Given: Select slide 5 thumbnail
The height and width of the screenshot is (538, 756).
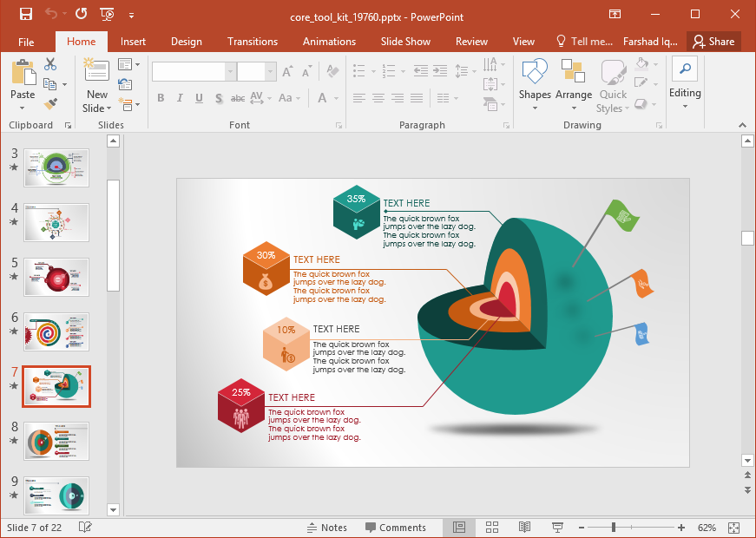Looking at the screenshot, I should tap(56, 277).
